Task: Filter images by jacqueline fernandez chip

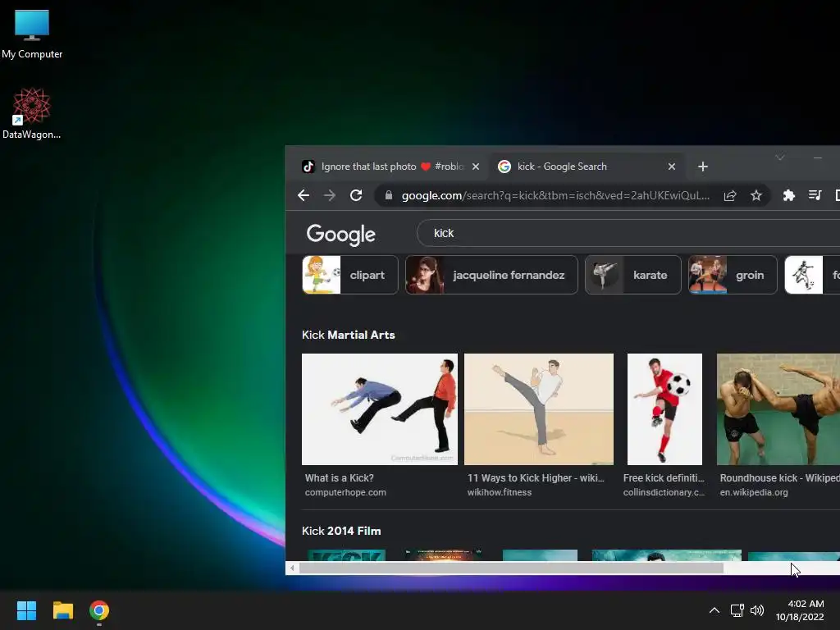Action: 492,275
